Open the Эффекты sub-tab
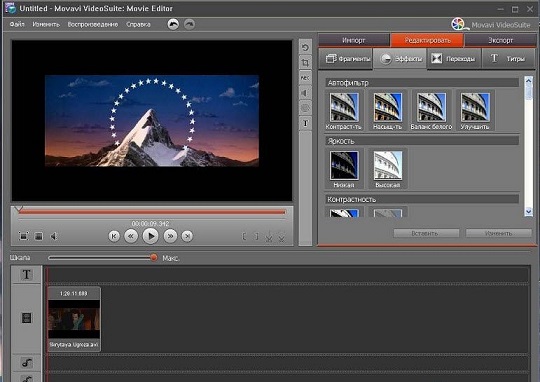This screenshot has width=540, height=382. tap(400, 59)
